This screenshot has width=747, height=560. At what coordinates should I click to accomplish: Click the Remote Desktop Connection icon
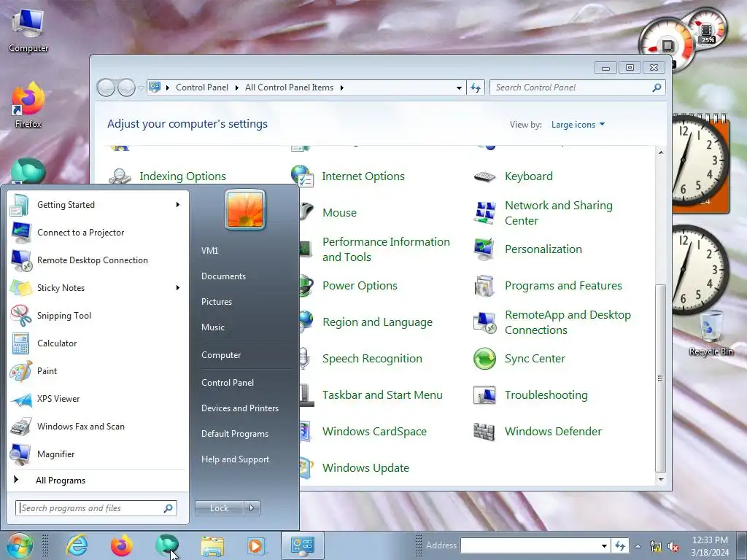20,260
